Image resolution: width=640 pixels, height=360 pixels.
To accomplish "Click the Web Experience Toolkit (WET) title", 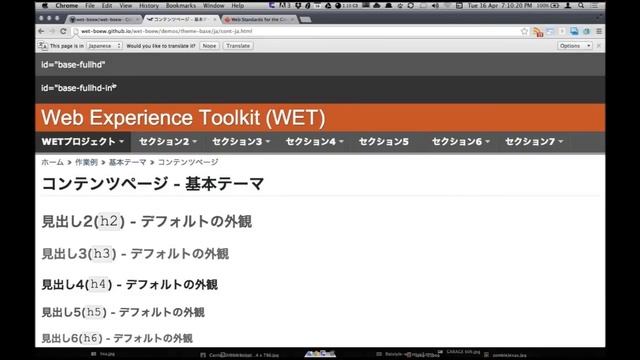I will 183,118.
